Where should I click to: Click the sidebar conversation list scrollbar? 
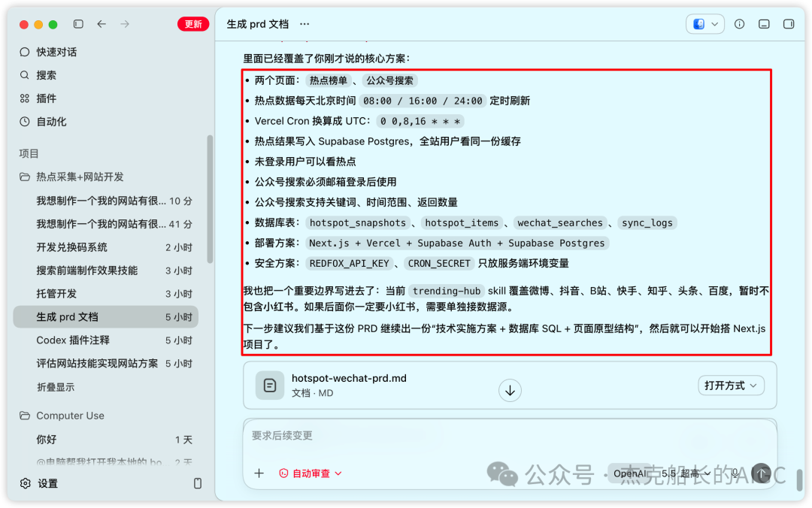coord(210,199)
